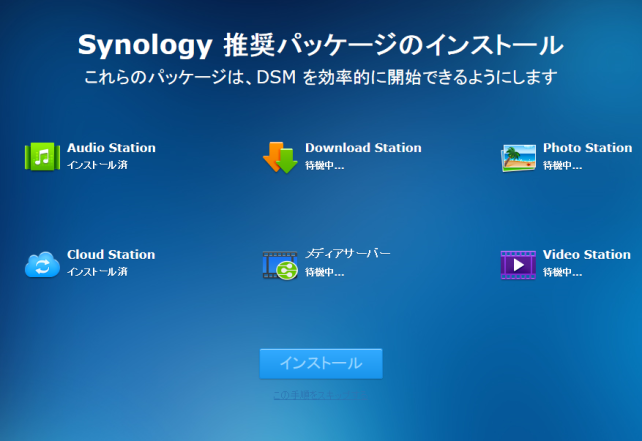642x441 pixels.
Task: Click the Photo Station beach photo icon
Action: [x=518, y=158]
